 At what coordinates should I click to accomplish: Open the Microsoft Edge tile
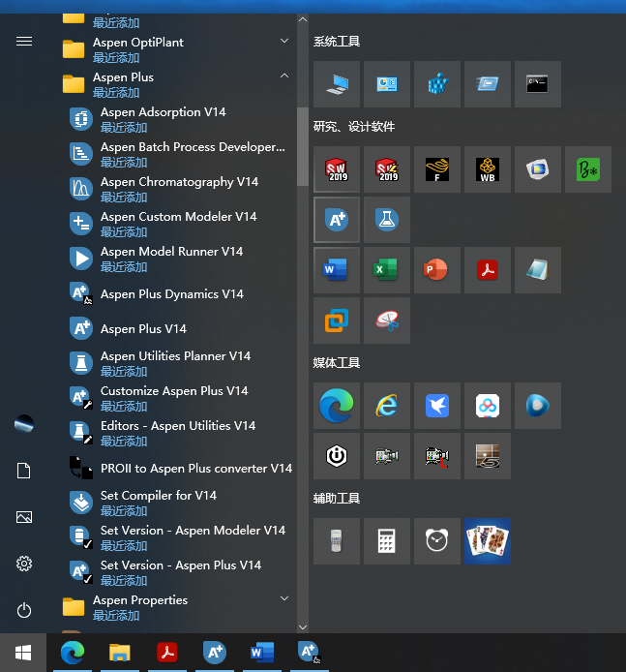pyautogui.click(x=337, y=406)
